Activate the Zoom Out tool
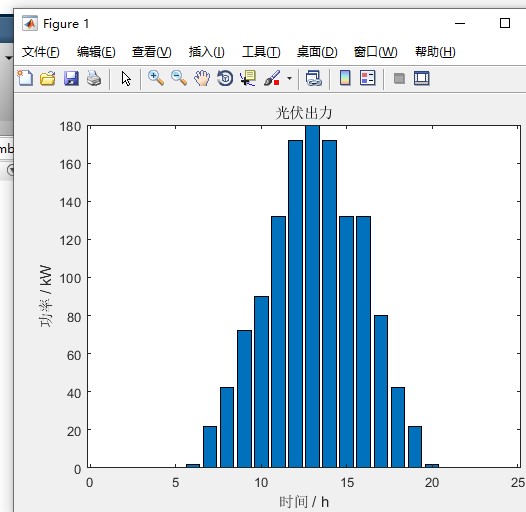 179,78
